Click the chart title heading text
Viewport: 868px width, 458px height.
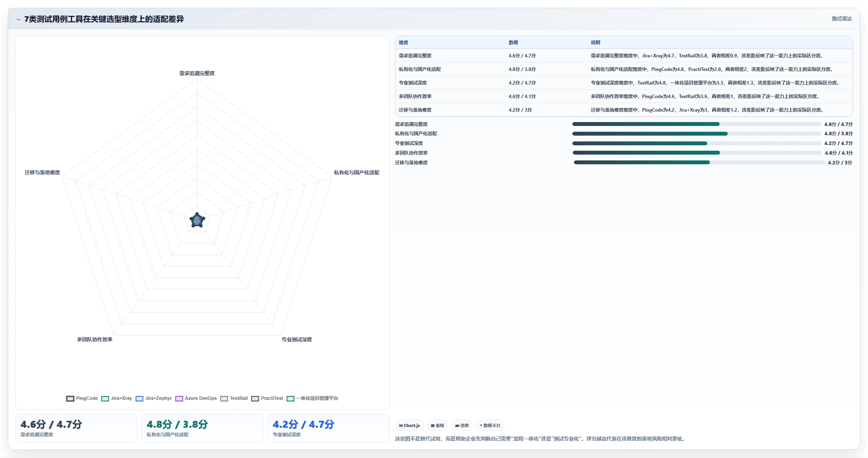104,19
